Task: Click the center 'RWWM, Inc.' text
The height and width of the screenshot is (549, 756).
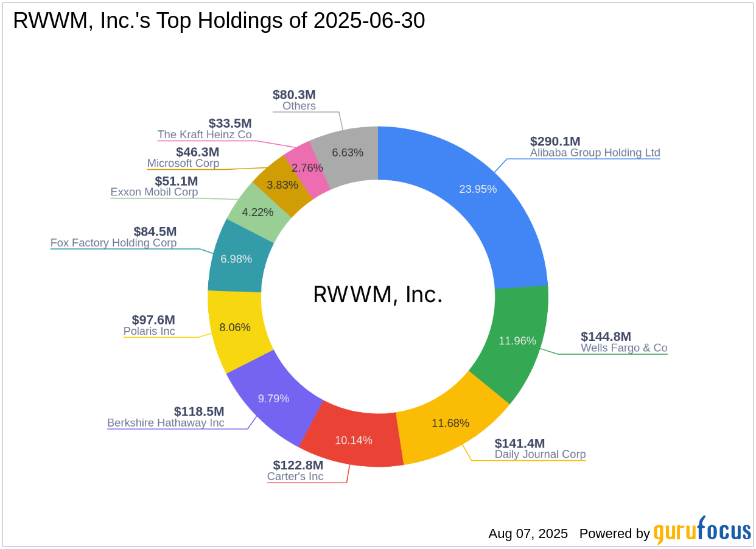Action: (x=378, y=295)
